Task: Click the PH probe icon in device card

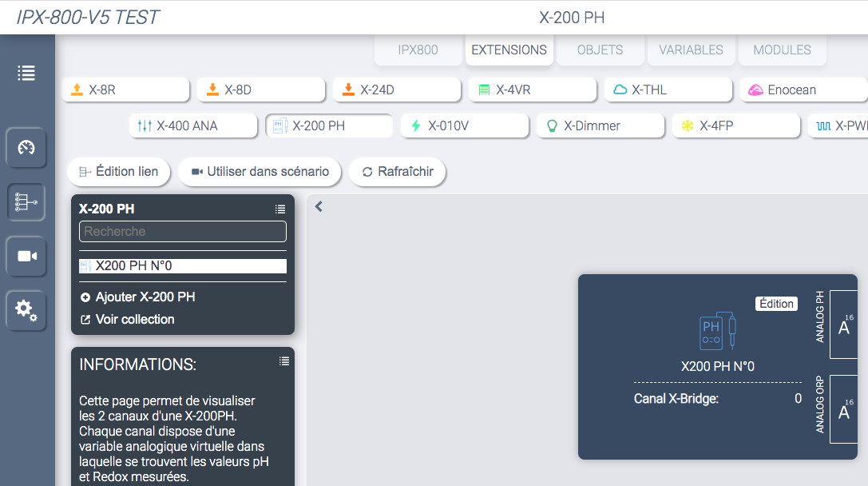Action: tap(717, 331)
